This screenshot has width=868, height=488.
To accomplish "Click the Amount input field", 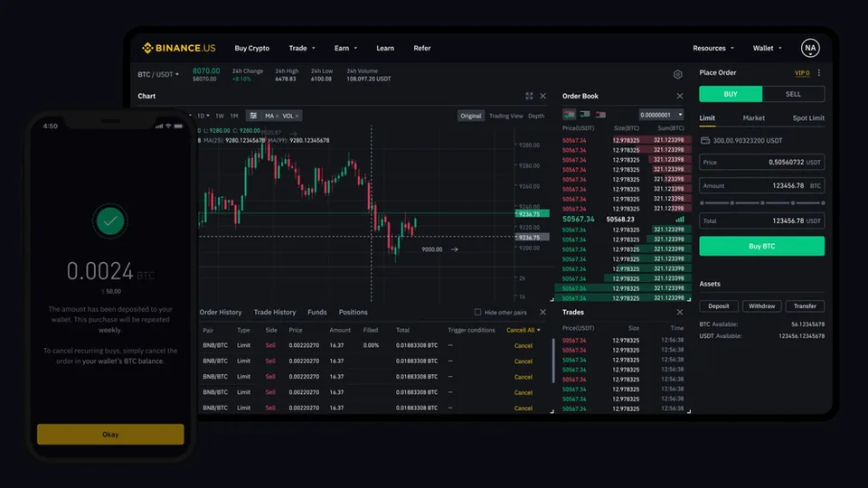I will coord(761,186).
